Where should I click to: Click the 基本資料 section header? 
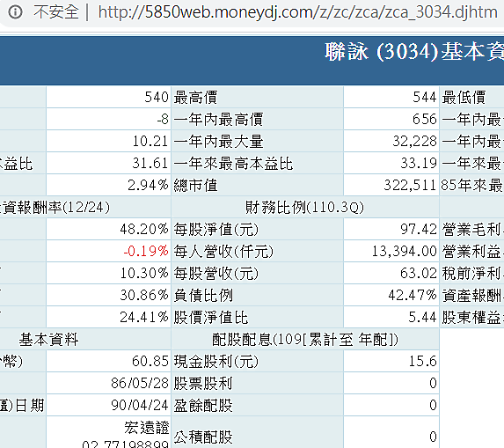tap(48, 339)
